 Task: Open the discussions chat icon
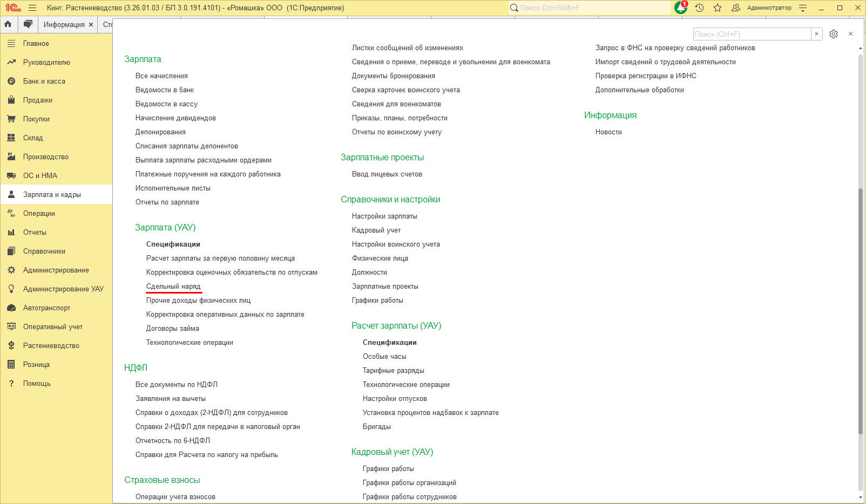[x=28, y=24]
